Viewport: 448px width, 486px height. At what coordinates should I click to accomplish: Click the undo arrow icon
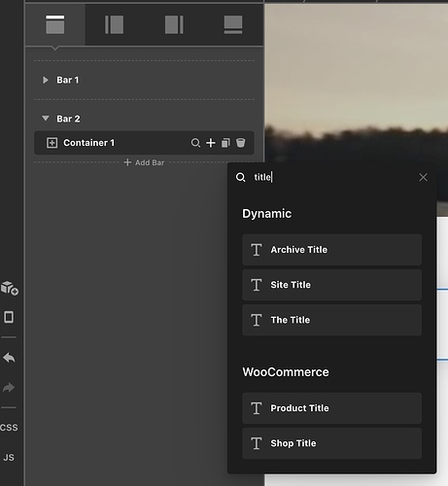9,358
